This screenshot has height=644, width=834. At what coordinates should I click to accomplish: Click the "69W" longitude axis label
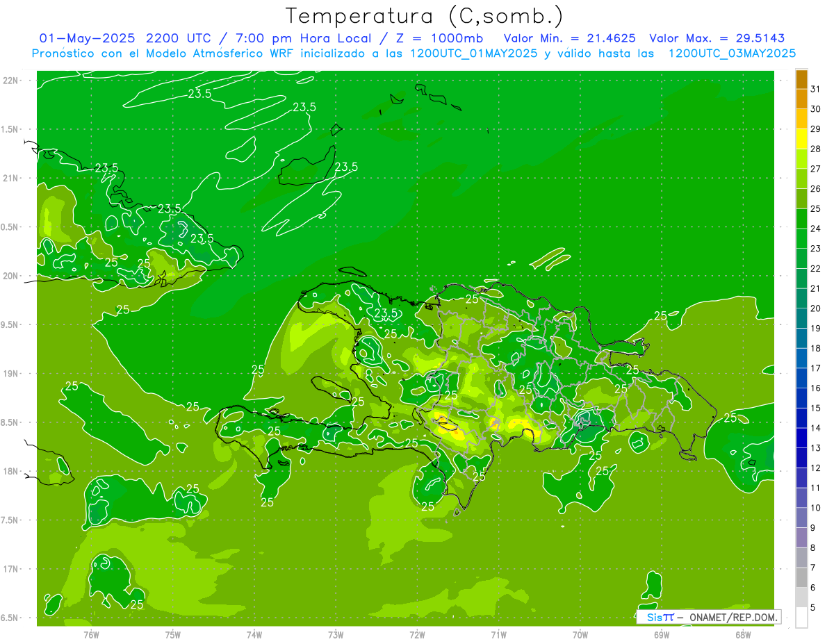pos(662,635)
